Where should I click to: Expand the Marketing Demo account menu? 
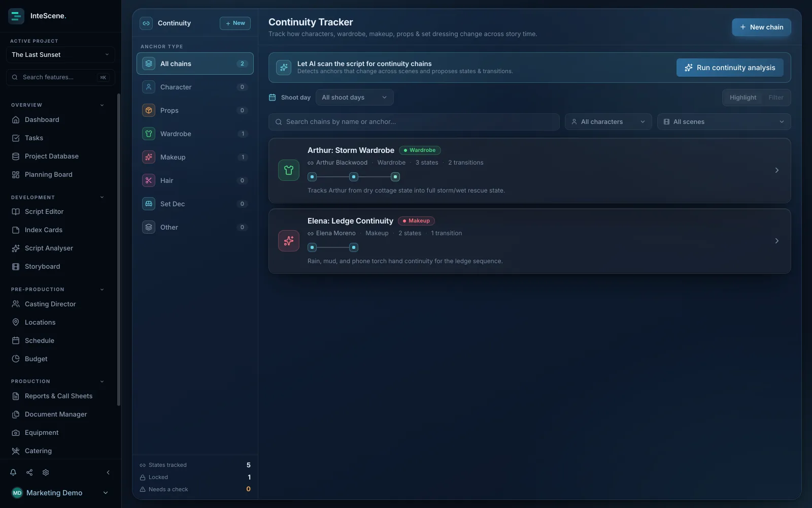pos(106,493)
